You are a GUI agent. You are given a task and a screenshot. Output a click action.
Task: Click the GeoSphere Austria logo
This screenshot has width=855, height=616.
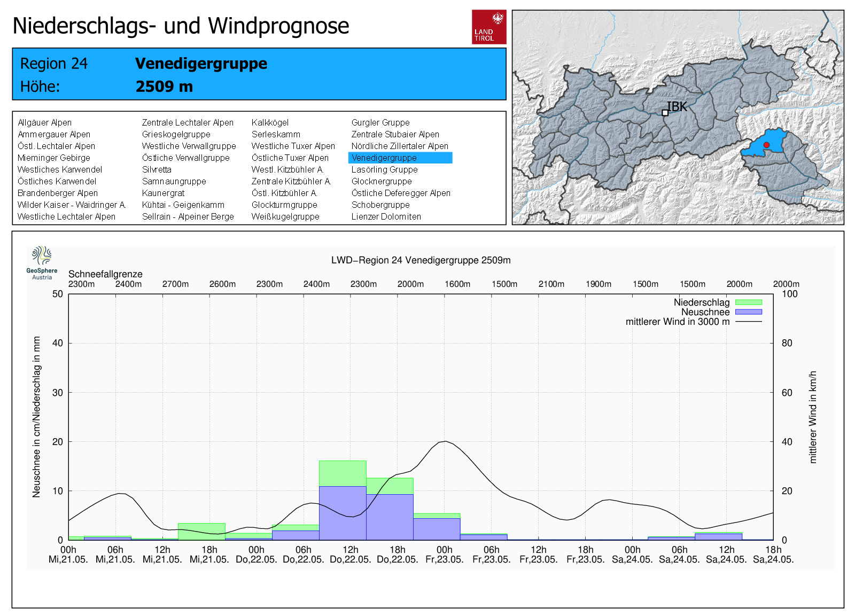click(42, 263)
